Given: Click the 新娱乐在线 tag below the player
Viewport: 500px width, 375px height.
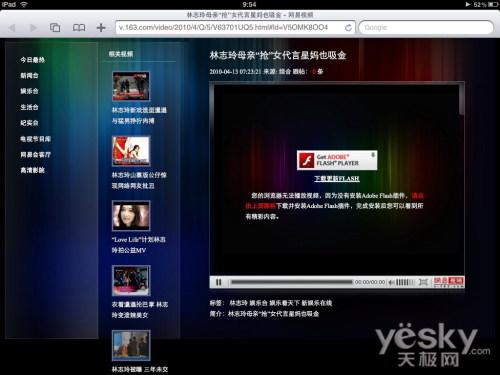Looking at the screenshot, I should 317,303.
